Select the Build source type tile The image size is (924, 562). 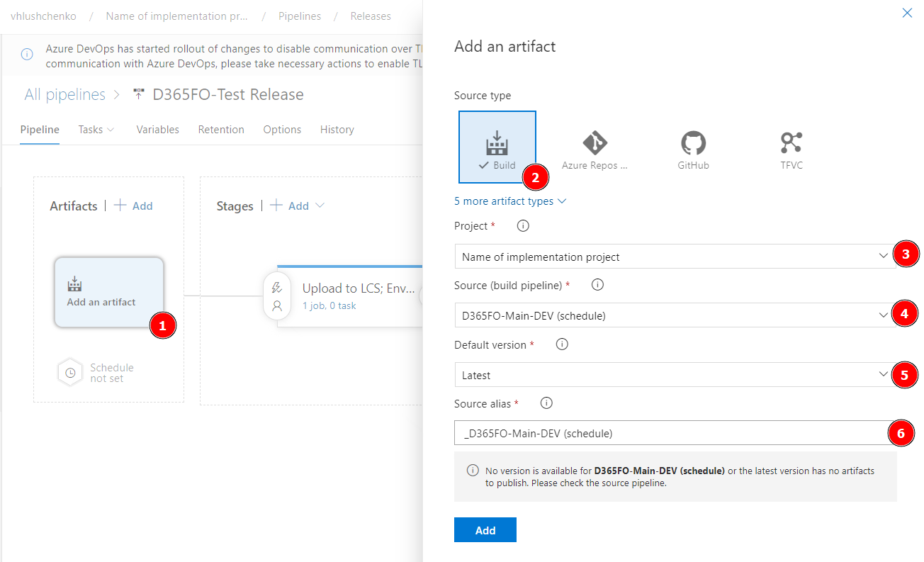point(497,149)
